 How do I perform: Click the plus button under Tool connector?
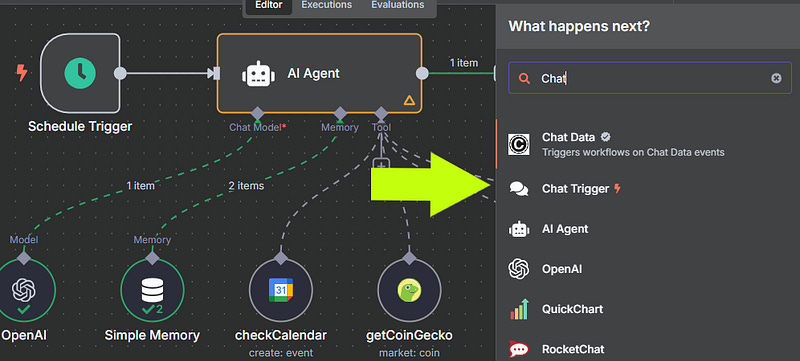(381, 165)
